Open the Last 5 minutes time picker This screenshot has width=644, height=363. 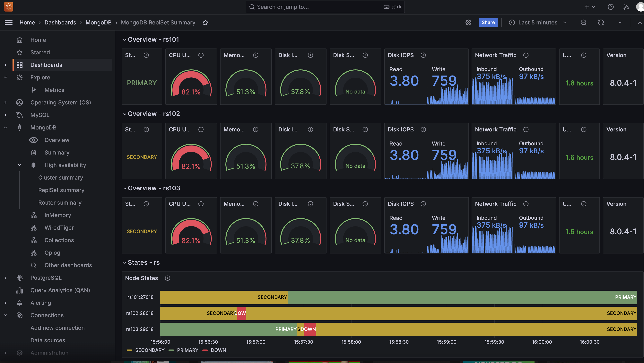537,22
